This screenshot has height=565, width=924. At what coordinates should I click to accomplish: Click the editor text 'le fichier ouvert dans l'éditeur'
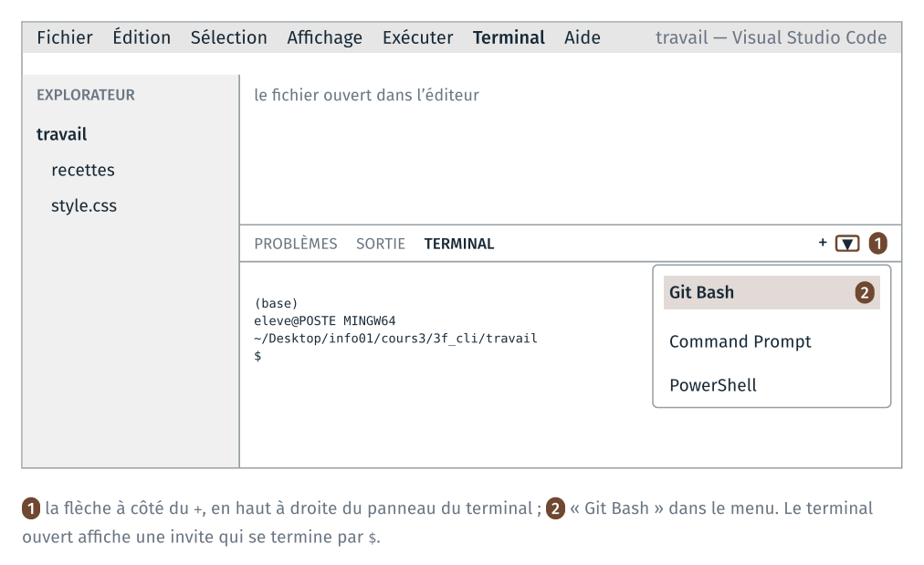(366, 95)
